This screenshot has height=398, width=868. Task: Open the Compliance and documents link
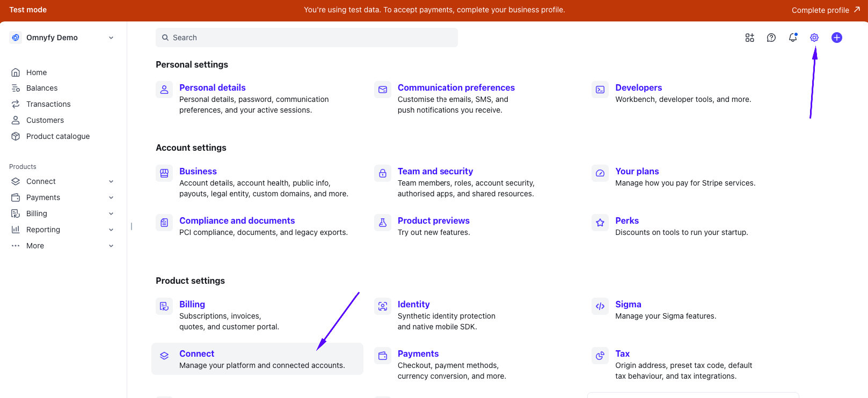point(237,220)
